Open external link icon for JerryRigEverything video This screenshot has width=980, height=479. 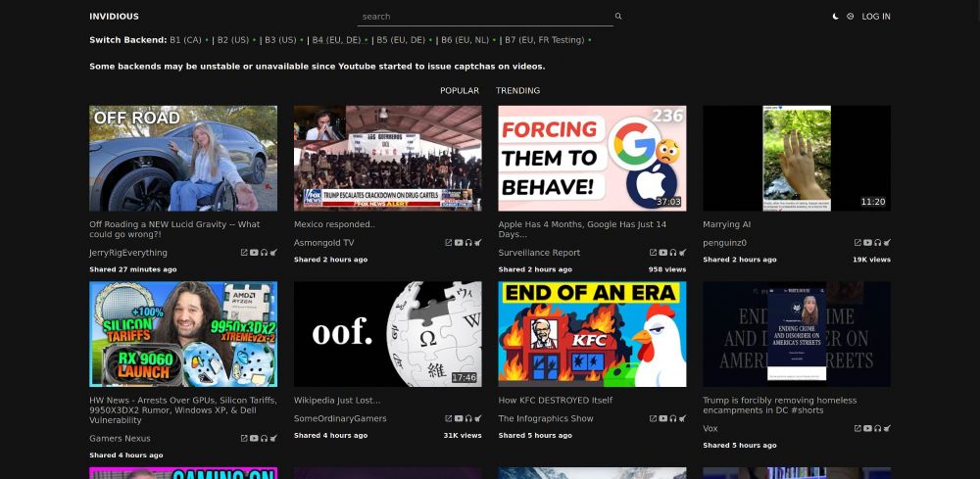[244, 253]
